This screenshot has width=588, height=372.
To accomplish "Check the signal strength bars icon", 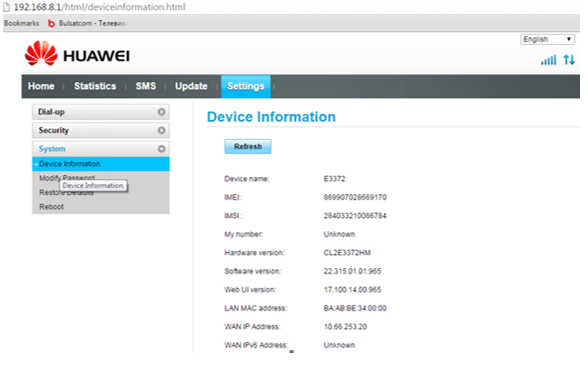I will tap(548, 60).
